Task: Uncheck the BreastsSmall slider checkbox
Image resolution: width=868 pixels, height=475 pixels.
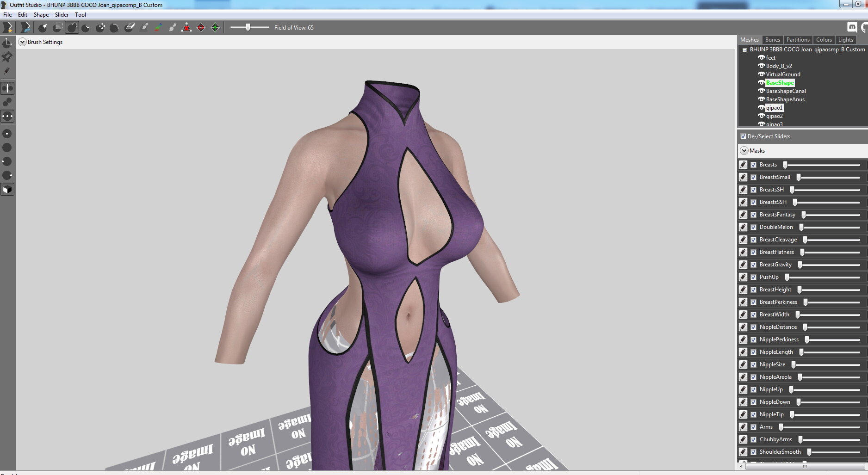Action: click(753, 177)
